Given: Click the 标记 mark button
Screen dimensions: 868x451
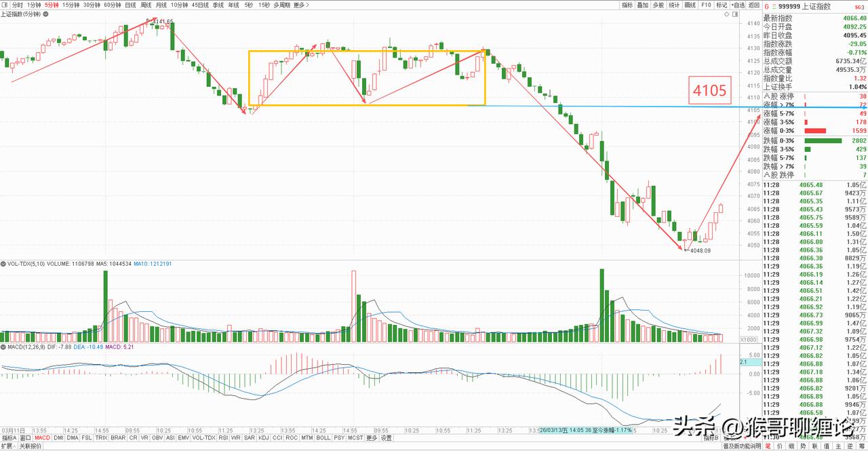Looking at the screenshot, I should [722, 5].
